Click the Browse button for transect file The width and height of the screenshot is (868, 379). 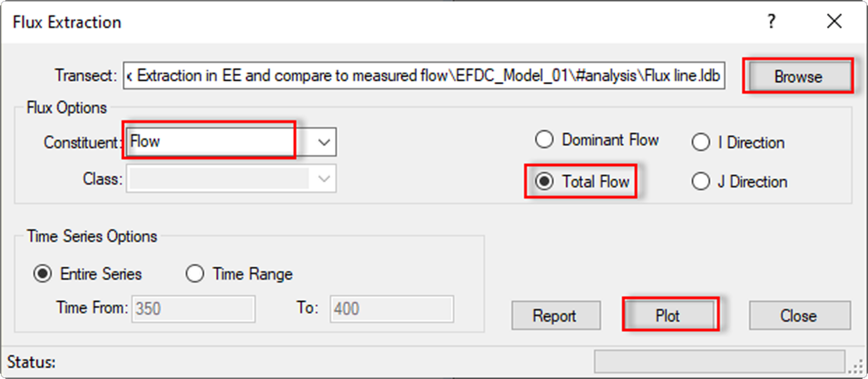(798, 76)
